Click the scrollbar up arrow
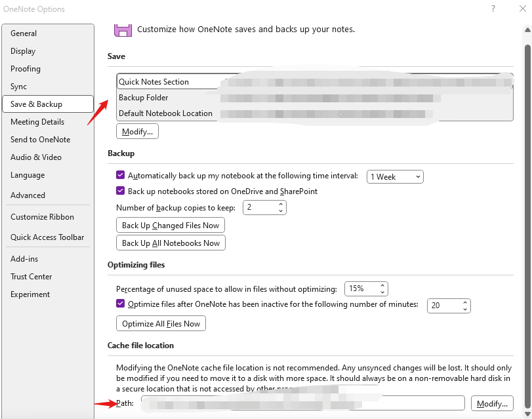The width and height of the screenshot is (532, 419). click(x=527, y=30)
